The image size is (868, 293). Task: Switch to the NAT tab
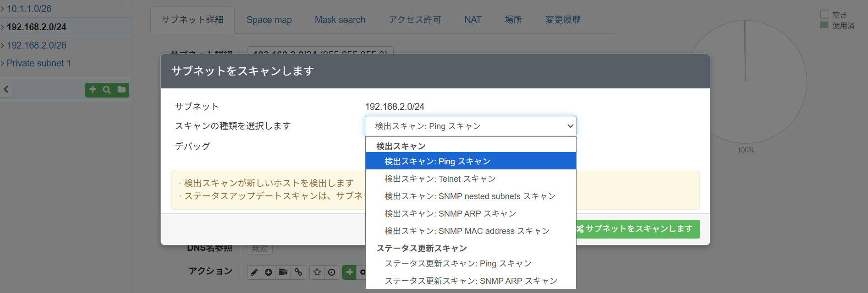click(473, 20)
